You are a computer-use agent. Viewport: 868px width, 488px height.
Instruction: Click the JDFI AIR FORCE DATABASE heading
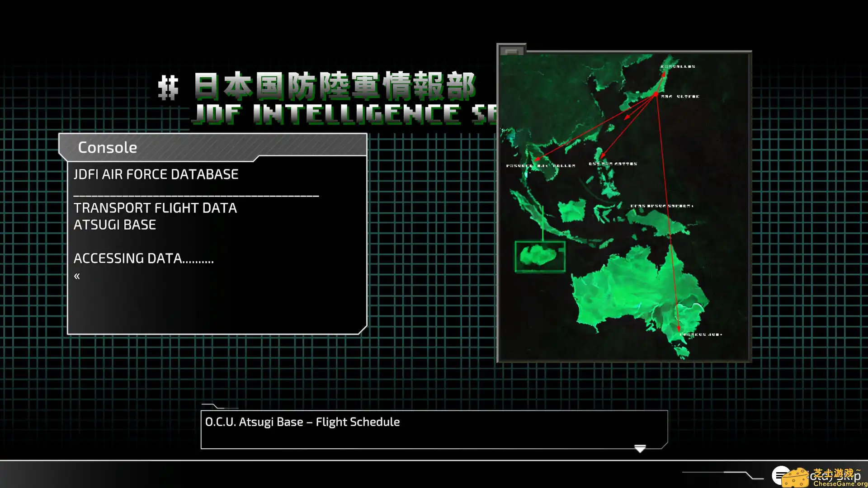(156, 174)
